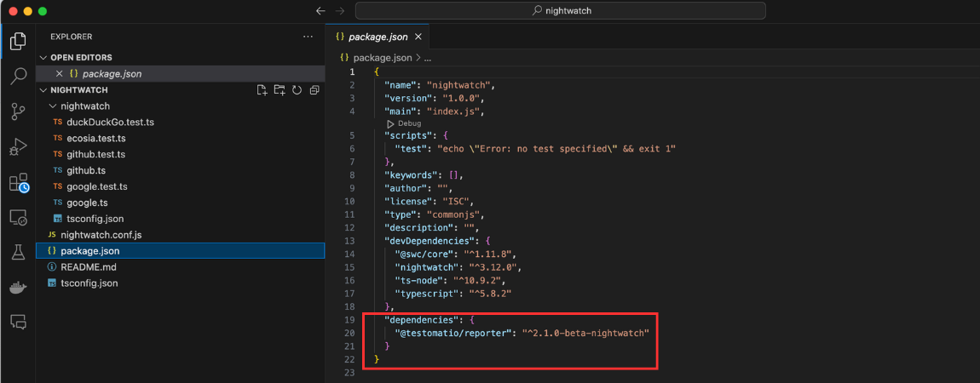980x383 pixels.
Task: Open README.md in the explorer
Action: coord(88,267)
